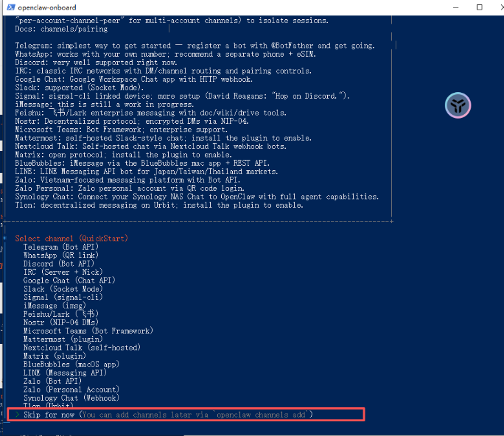This screenshot has height=436, width=504.
Task: Select Signal (signal-cli) channel option
Action: tap(63, 297)
